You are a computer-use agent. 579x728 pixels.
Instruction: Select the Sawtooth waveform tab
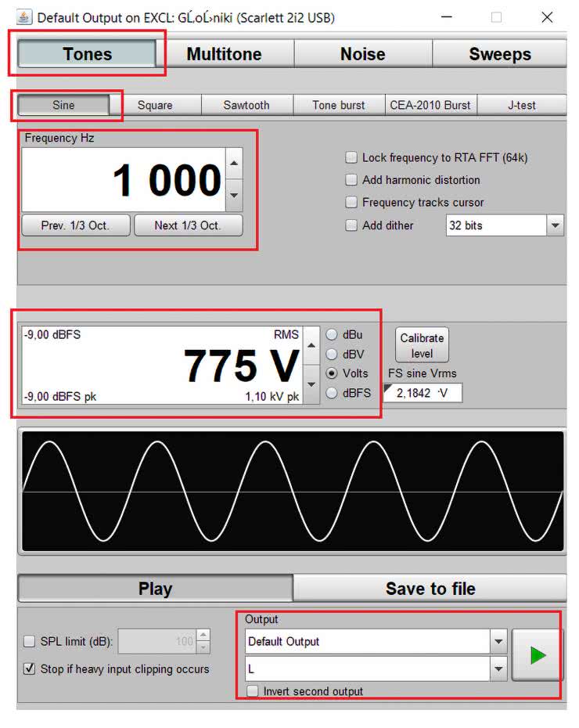[246, 105]
